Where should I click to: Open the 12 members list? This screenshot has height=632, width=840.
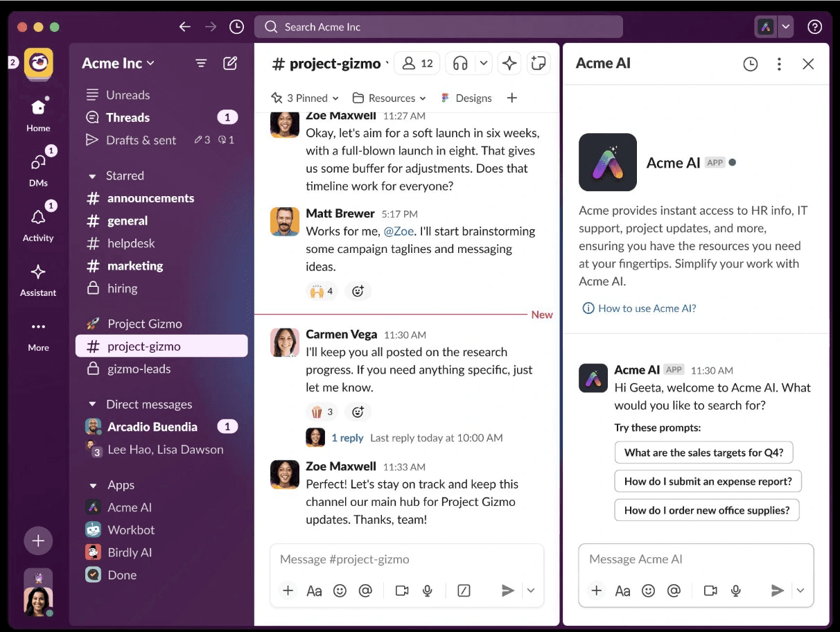point(417,64)
